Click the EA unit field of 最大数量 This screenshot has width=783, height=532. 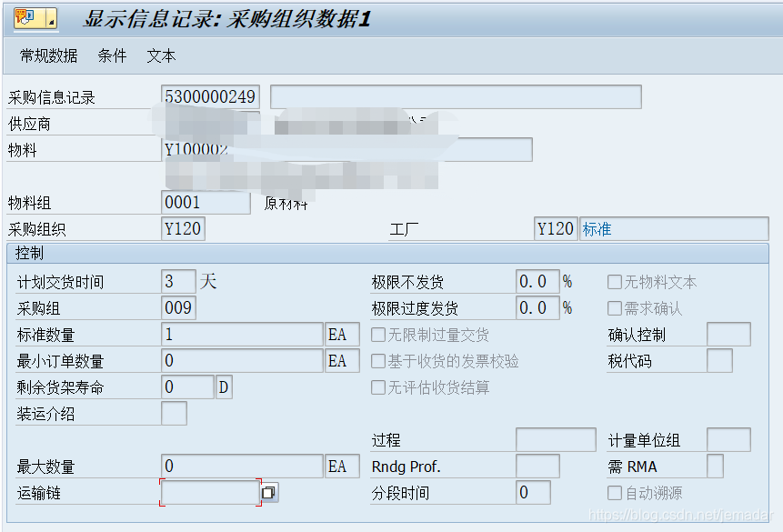342,466
